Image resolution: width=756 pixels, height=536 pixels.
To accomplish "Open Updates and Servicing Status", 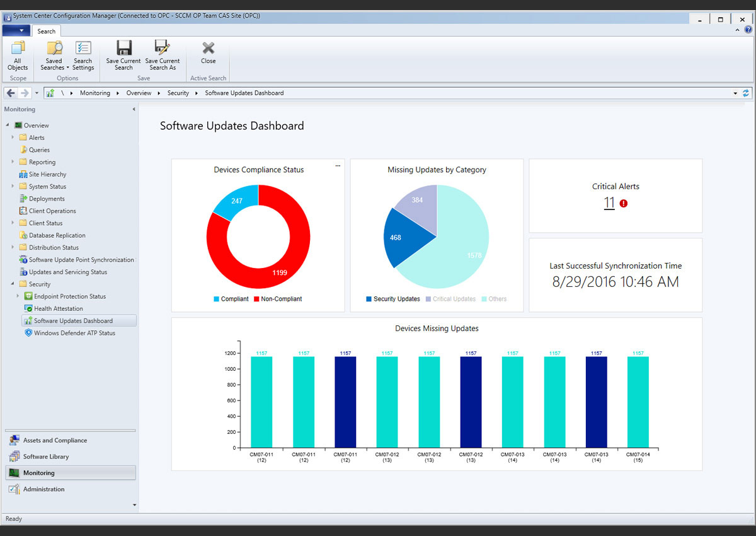I will [68, 272].
